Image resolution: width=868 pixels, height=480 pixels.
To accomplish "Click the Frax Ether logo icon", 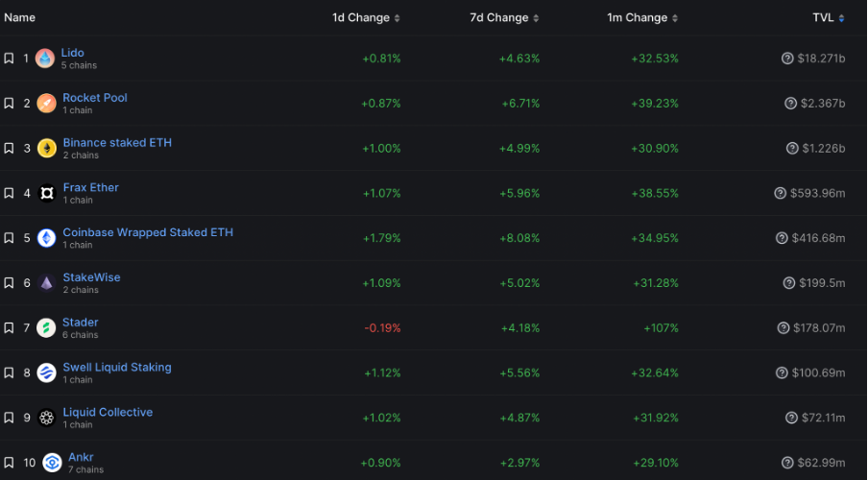I will coord(46,194).
